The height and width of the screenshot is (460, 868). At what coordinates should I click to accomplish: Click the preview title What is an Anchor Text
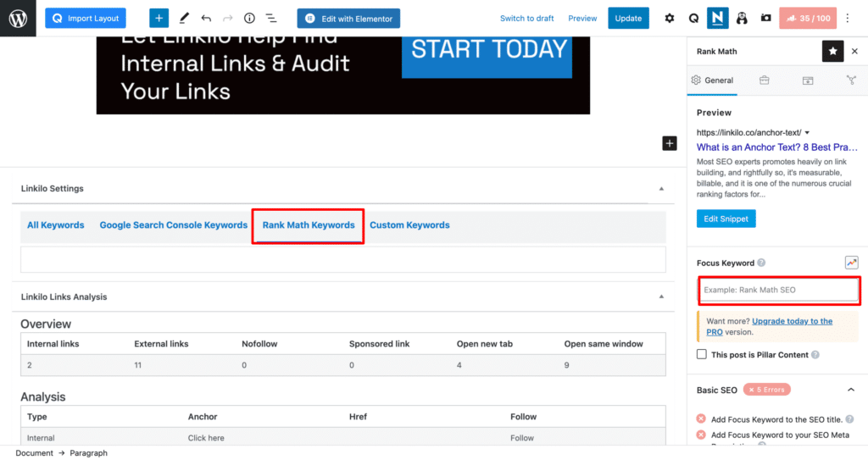[776, 147]
